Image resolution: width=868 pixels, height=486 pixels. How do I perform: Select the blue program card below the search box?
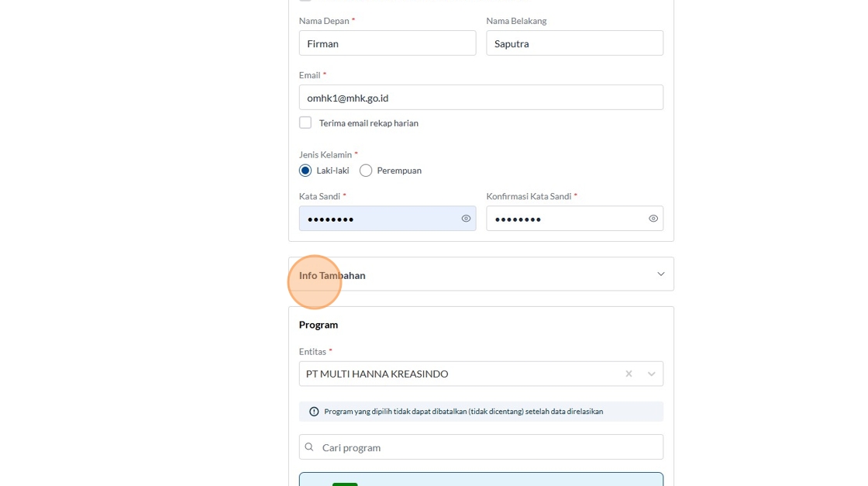point(480,479)
